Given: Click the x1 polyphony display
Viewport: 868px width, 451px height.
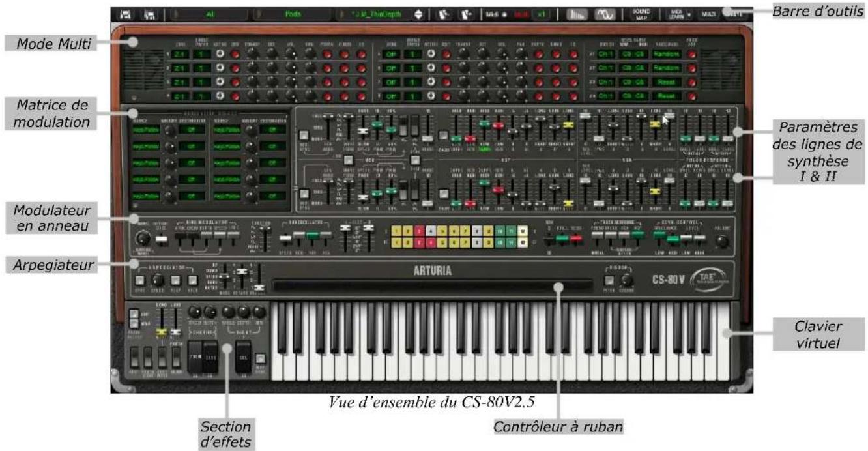Looking at the screenshot, I should 541,13.
